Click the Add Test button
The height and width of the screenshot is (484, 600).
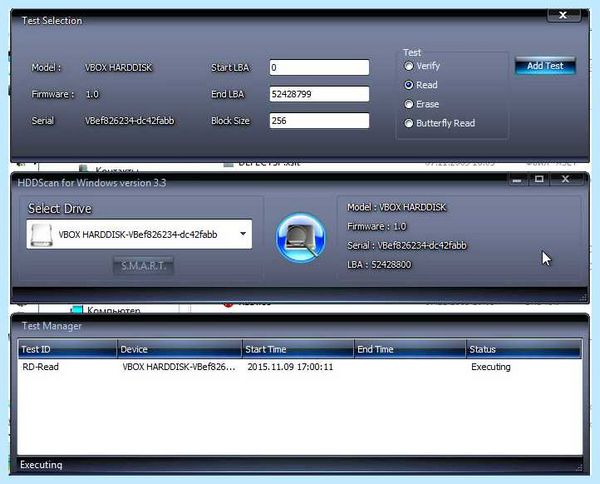(545, 66)
